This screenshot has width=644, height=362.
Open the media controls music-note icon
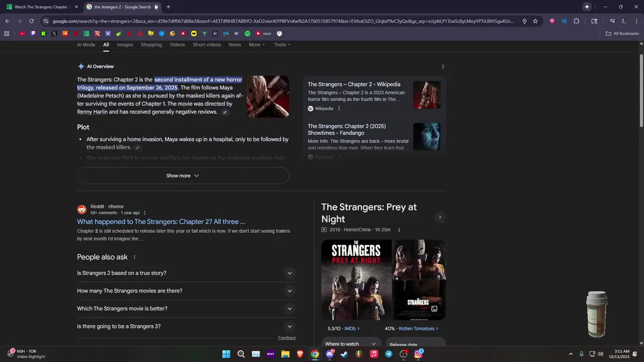[x=612, y=21]
